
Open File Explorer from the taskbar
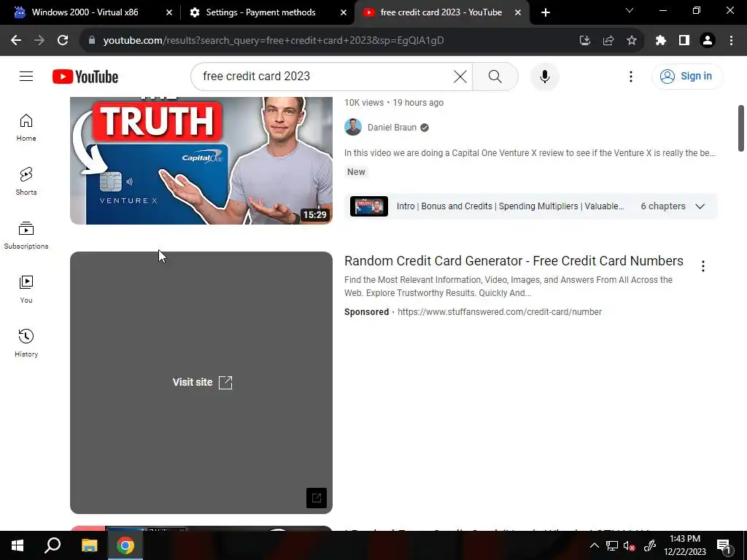point(89,545)
